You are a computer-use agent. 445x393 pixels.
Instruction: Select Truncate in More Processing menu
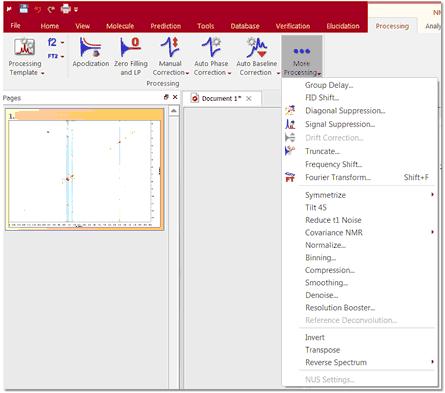pos(322,151)
